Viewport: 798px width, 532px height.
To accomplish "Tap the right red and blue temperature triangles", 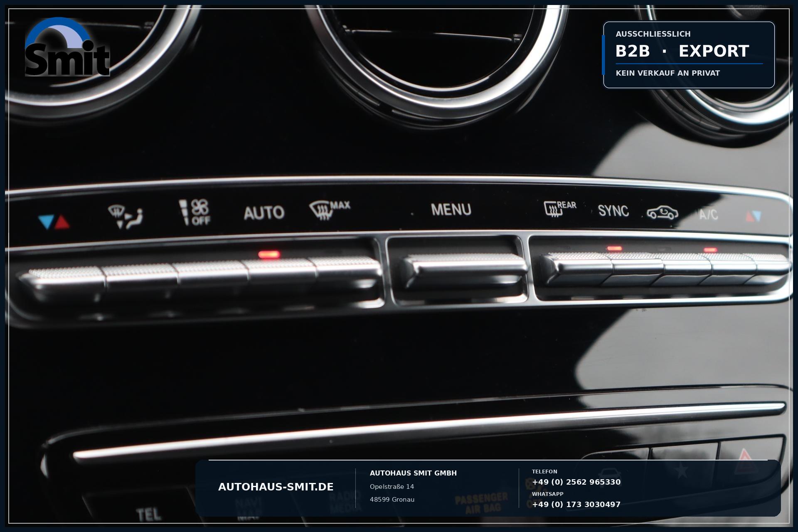I will [753, 216].
